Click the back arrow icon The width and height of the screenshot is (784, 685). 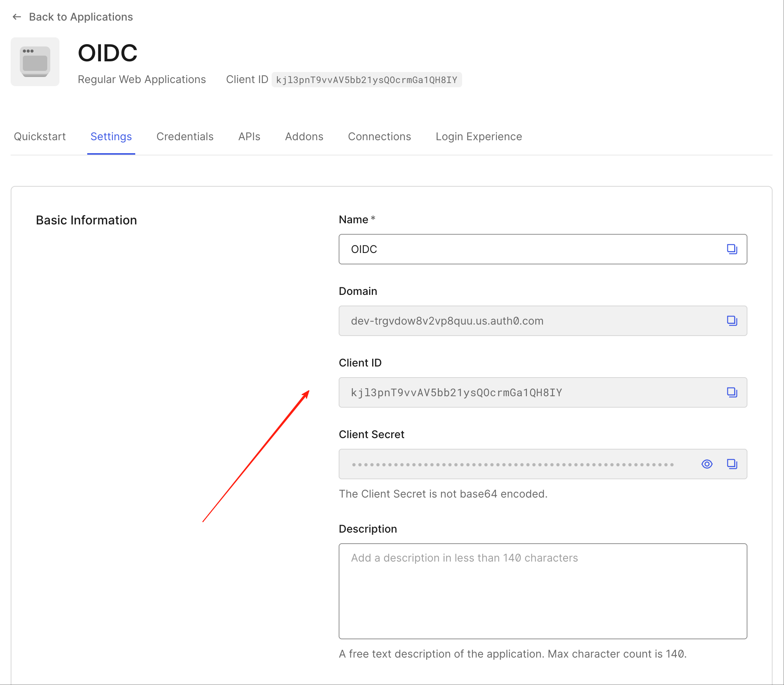[16, 17]
